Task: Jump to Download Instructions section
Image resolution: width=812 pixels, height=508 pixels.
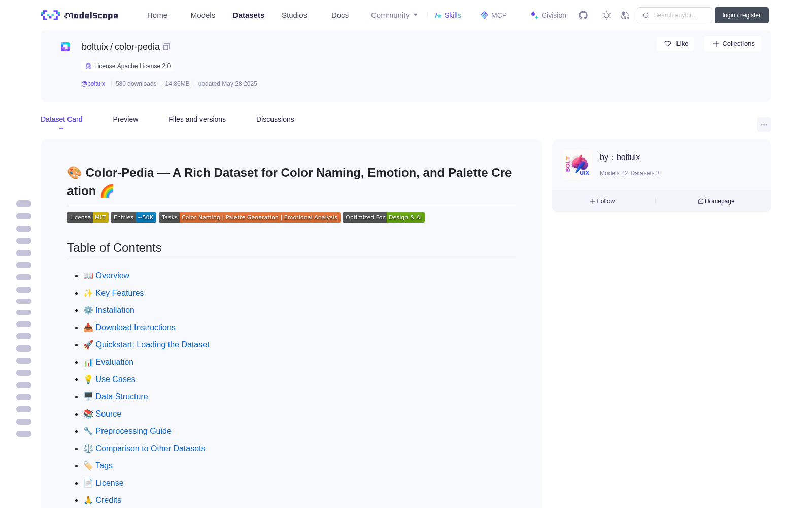Action: (x=136, y=328)
